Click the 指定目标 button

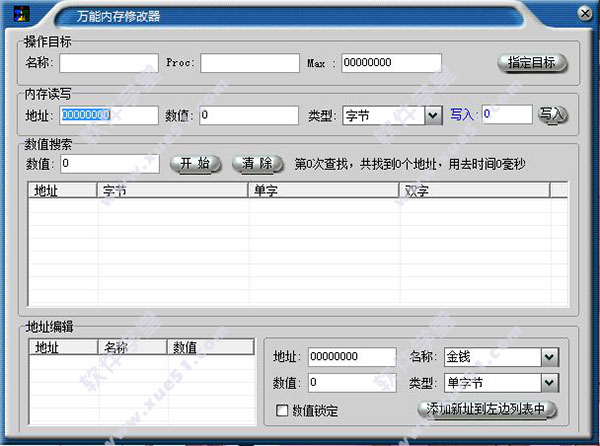[x=532, y=63]
